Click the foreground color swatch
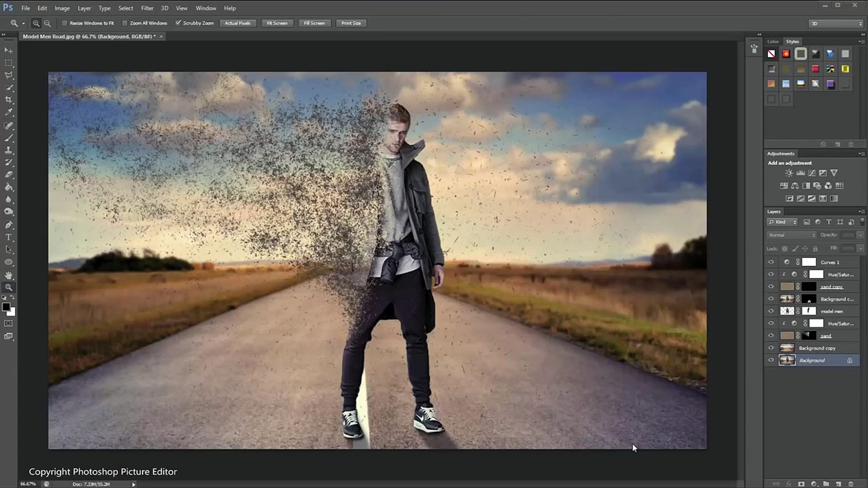 pyautogui.click(x=6, y=307)
